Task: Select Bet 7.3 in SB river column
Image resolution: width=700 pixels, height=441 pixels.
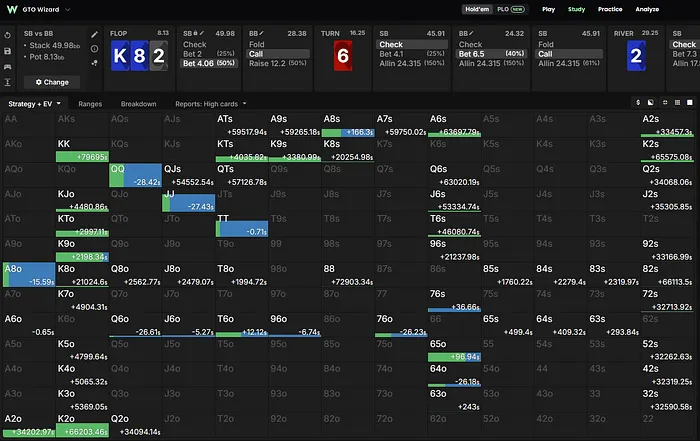Action: point(684,54)
